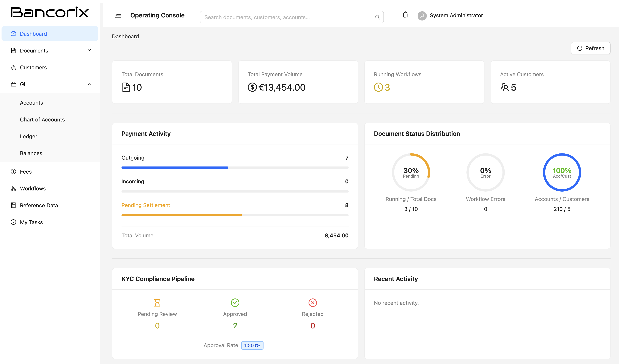Image resolution: width=619 pixels, height=364 pixels.
Task: Click the notification bell icon
Action: pyautogui.click(x=405, y=15)
